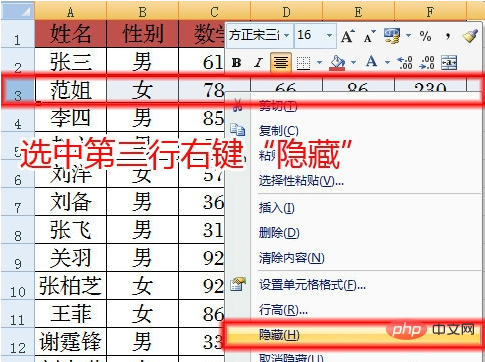This screenshot has height=362, width=485.
Task: Apply the font color A button
Action: pos(372,62)
